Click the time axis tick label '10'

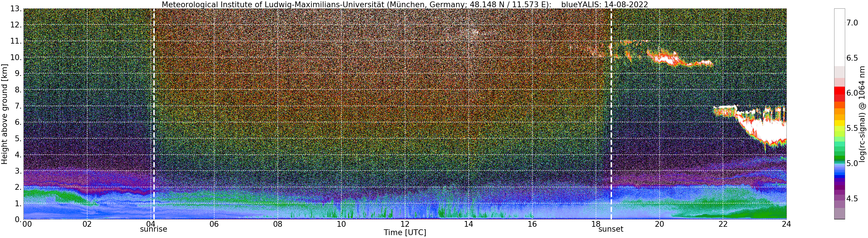click(341, 224)
